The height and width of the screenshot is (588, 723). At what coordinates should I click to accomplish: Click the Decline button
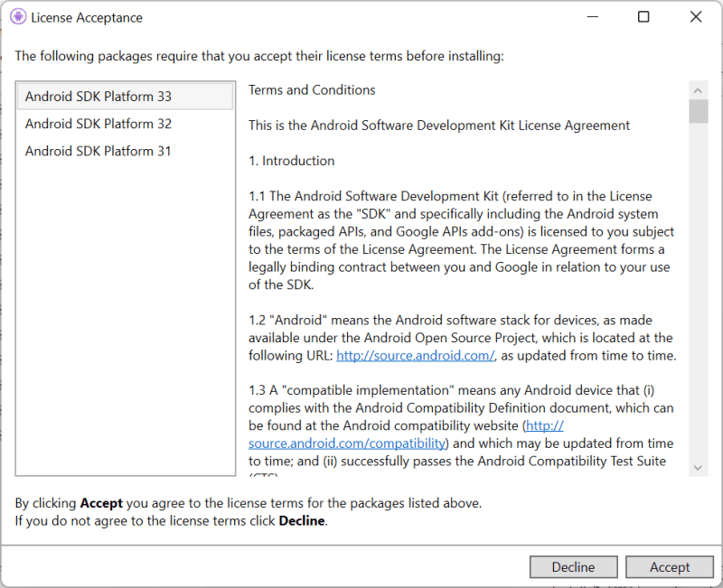(573, 567)
